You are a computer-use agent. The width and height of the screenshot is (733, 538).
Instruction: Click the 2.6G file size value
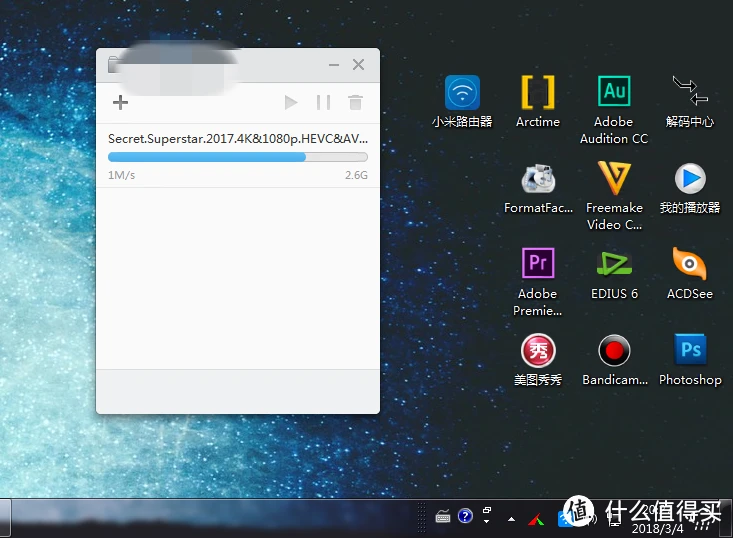356,175
